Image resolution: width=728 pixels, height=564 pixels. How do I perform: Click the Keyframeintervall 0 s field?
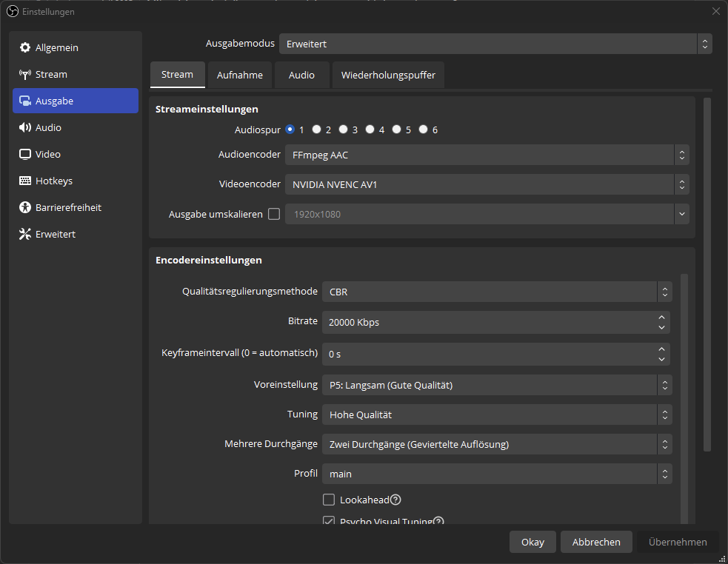click(x=496, y=355)
